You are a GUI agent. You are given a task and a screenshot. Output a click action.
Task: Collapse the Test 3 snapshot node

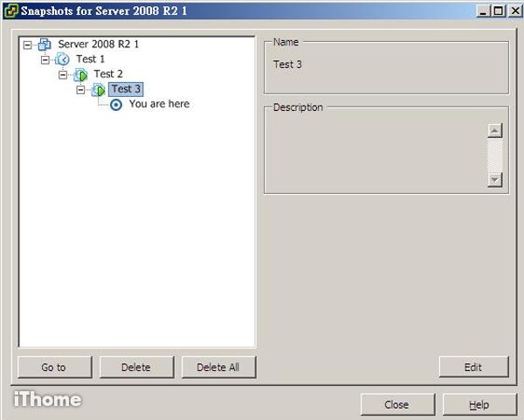[80, 90]
